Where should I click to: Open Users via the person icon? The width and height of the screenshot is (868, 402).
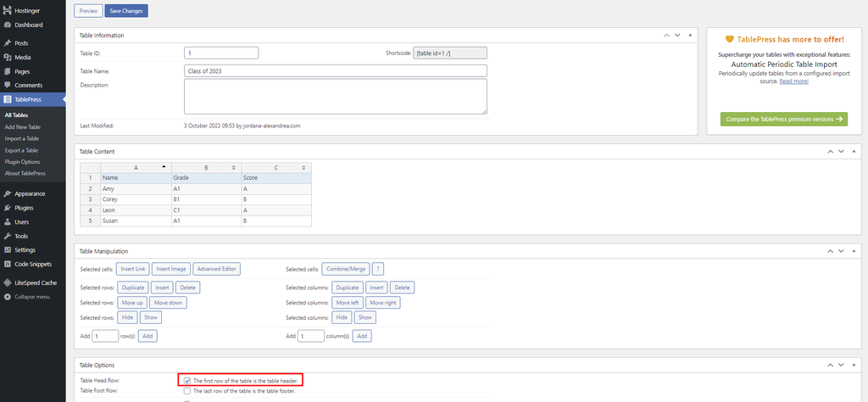click(x=7, y=222)
